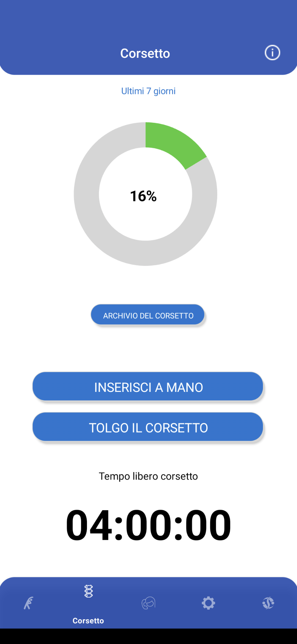Tap the 'Ultimi 7 giorni' link
The height and width of the screenshot is (644, 297).
148,91
